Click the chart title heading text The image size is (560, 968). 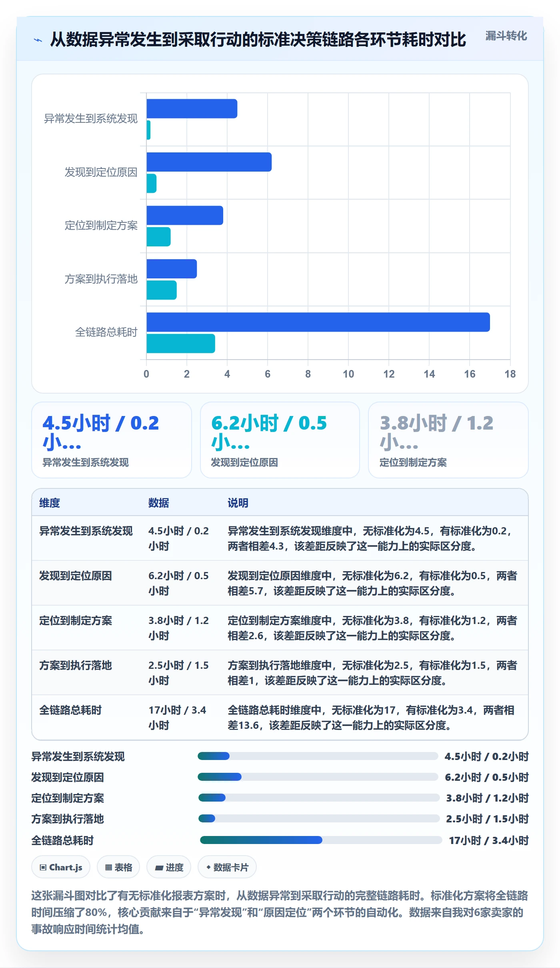point(258,40)
